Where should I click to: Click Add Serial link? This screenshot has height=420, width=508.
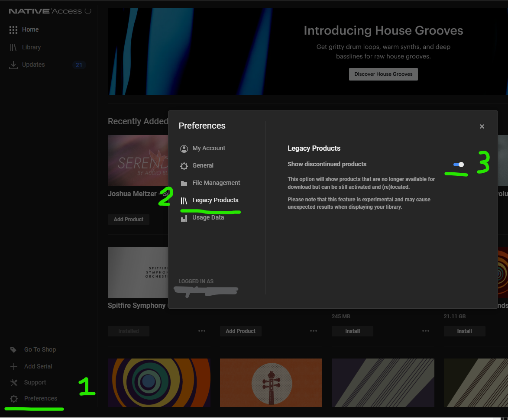pyautogui.click(x=38, y=366)
